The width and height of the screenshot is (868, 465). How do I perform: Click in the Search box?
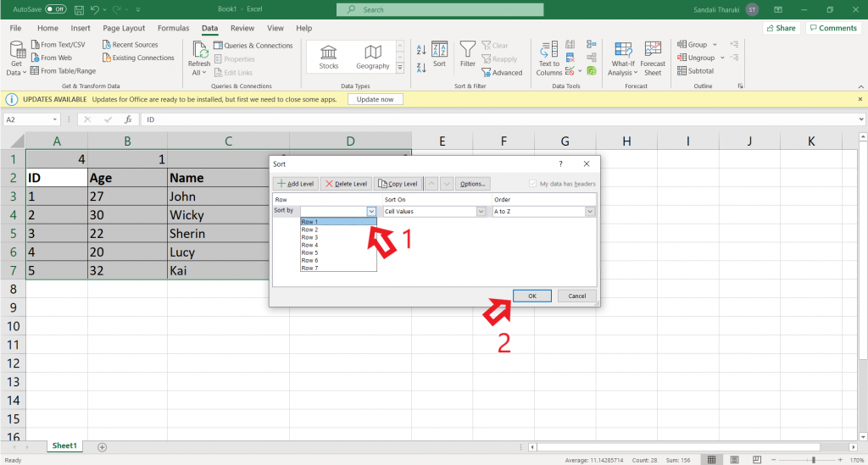pyautogui.click(x=440, y=9)
